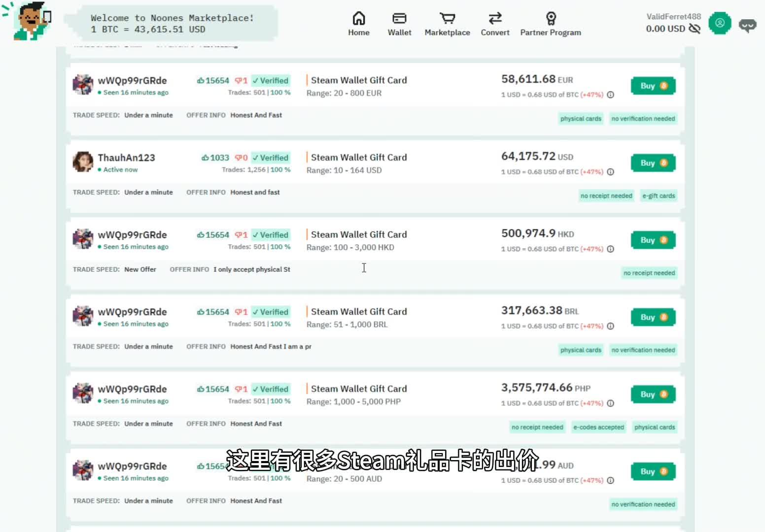Go to Marketplace via cart icon
This screenshot has height=532, width=765.
448,19
